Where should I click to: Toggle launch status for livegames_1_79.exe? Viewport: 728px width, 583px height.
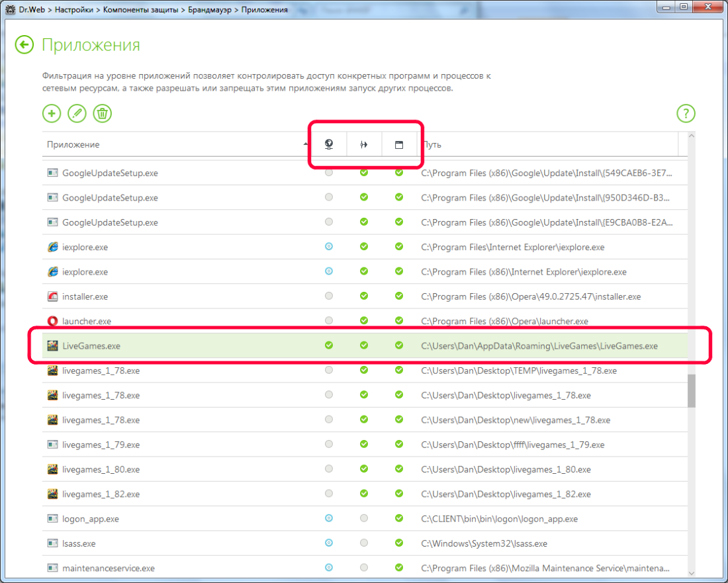point(364,444)
